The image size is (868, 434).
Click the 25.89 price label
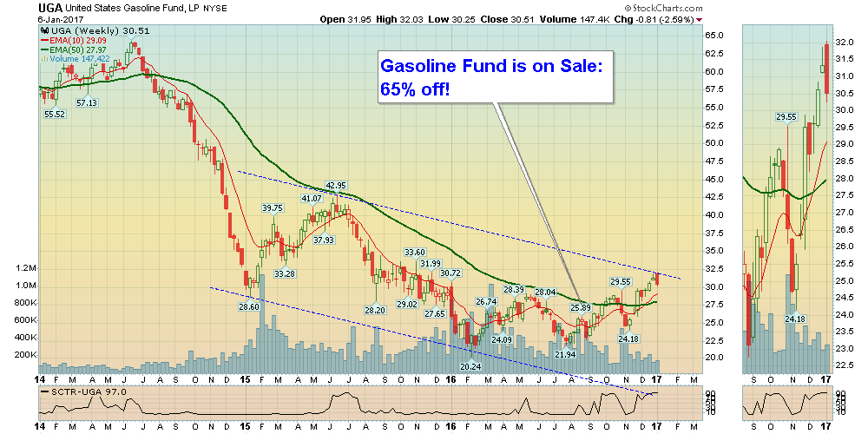pos(582,307)
